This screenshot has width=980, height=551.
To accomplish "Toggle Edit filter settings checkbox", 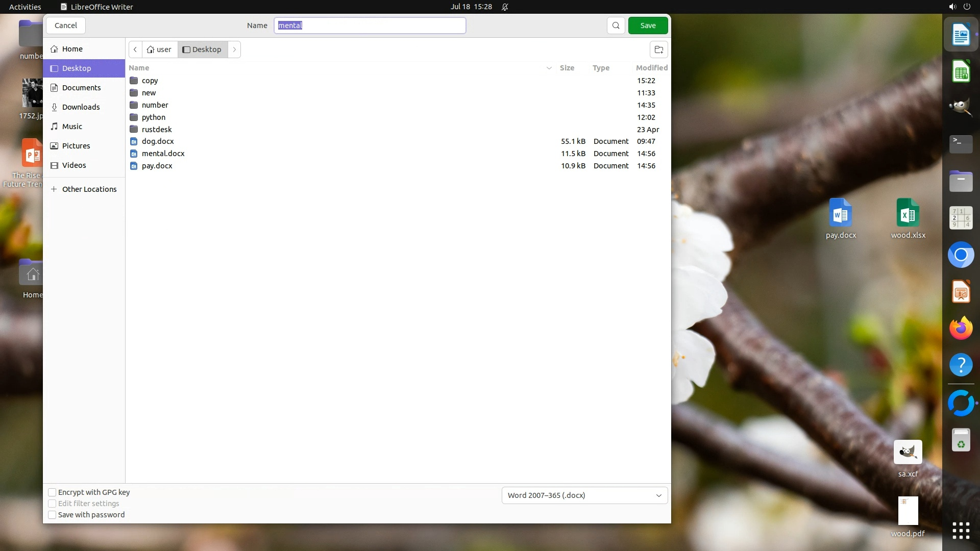I will (x=52, y=504).
